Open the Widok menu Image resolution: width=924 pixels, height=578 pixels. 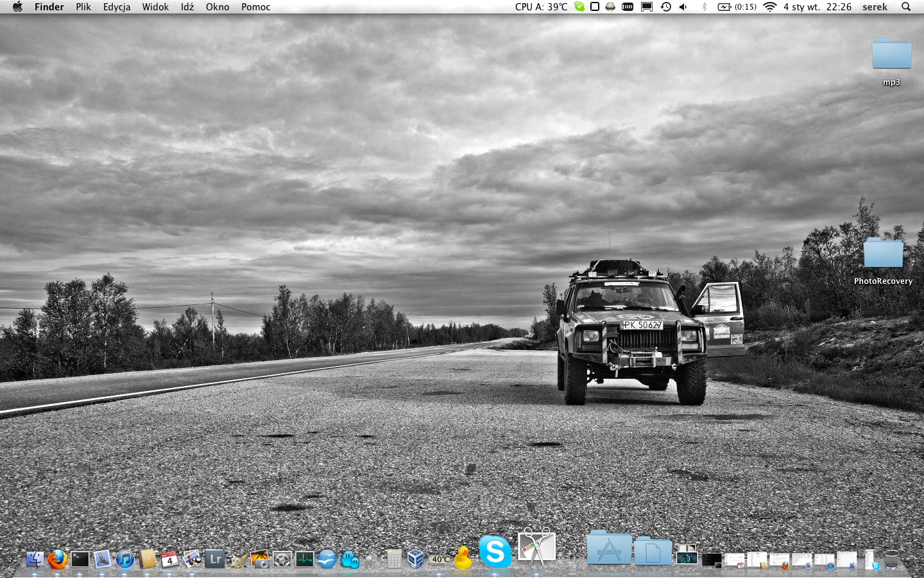155,6
